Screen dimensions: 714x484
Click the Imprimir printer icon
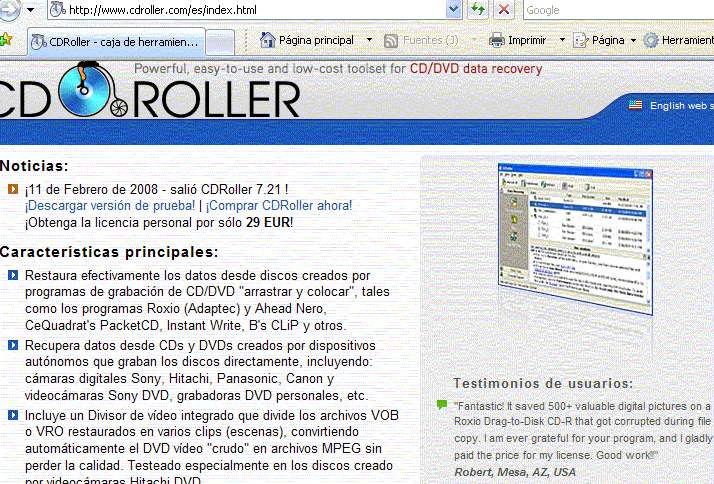[x=497, y=41]
